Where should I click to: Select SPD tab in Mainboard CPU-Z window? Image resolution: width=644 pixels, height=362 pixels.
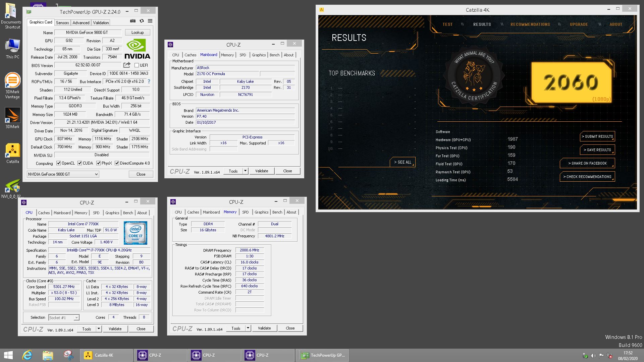pyautogui.click(x=243, y=55)
